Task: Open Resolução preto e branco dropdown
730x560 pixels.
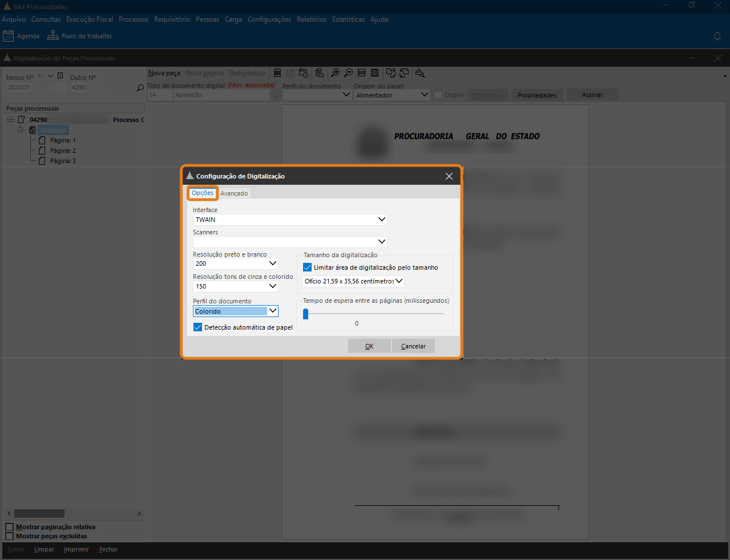Action: pyautogui.click(x=273, y=263)
